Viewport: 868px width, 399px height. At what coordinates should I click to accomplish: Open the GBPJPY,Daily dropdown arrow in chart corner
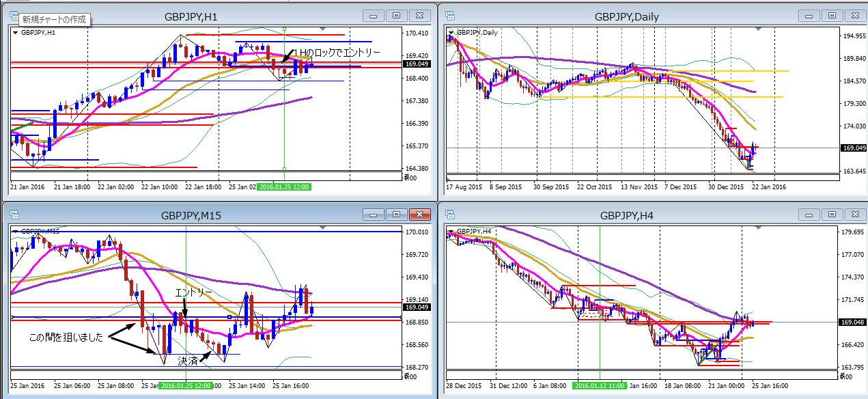click(451, 31)
